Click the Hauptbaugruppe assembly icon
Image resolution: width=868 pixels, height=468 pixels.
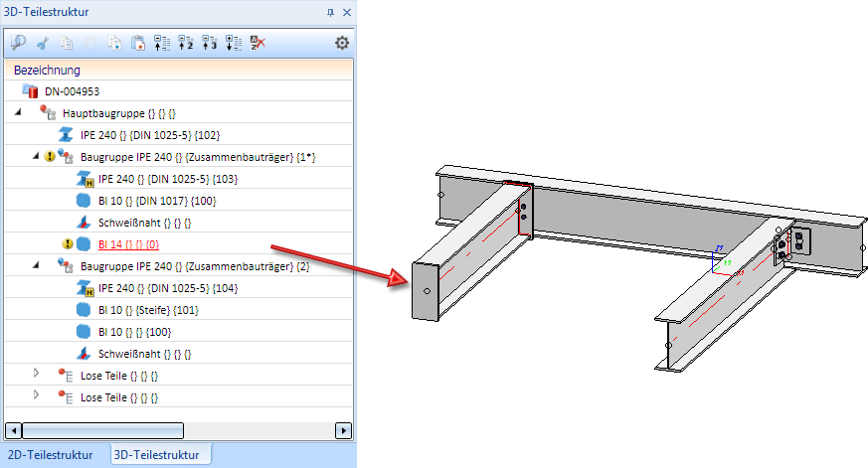[48, 113]
